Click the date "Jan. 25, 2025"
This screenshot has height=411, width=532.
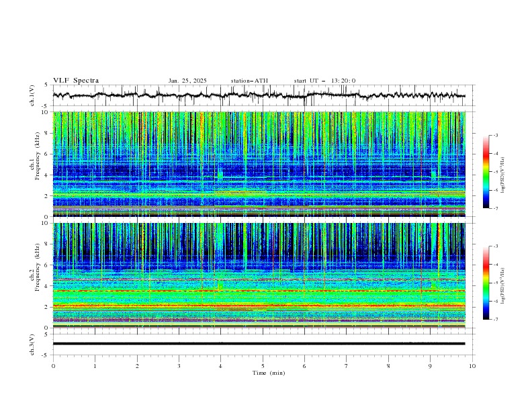tap(187, 81)
